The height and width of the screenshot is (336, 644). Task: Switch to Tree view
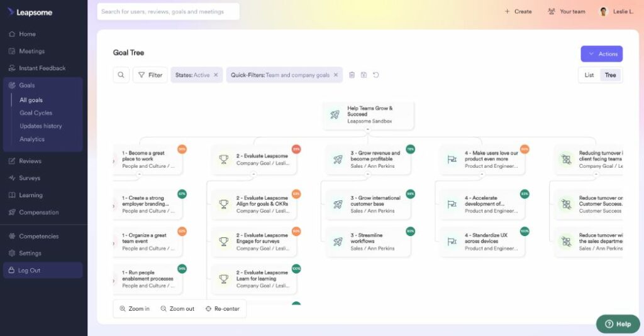(x=610, y=75)
